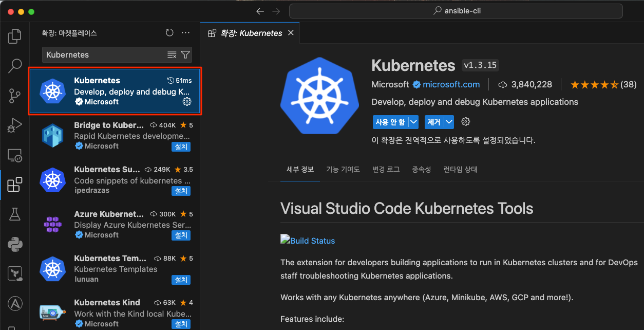Go forward with the navigation arrow
This screenshot has width=644, height=330.
276,11
